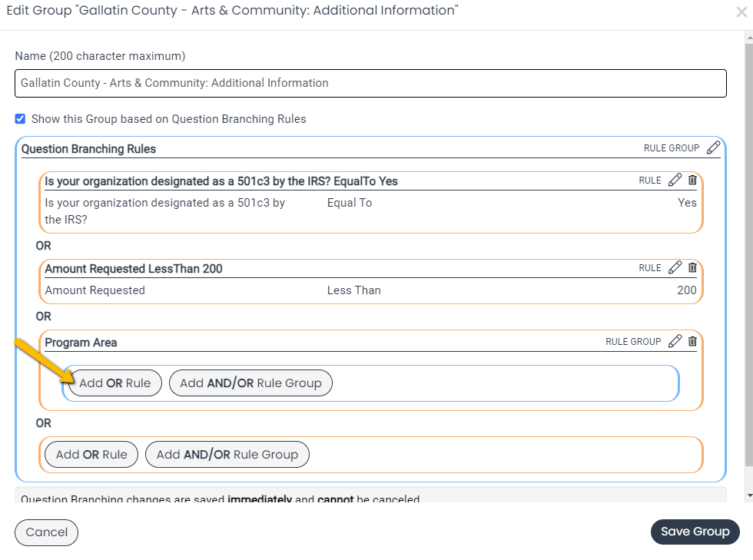Image resolution: width=753 pixels, height=560 pixels.
Task: Click the 'Equal To' operator text
Action: pyautogui.click(x=350, y=203)
